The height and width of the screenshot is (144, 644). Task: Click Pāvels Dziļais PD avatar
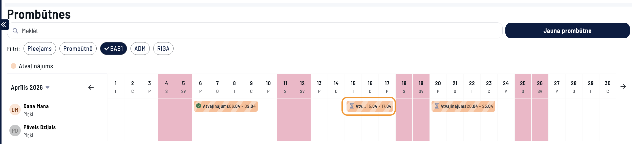[15, 131]
